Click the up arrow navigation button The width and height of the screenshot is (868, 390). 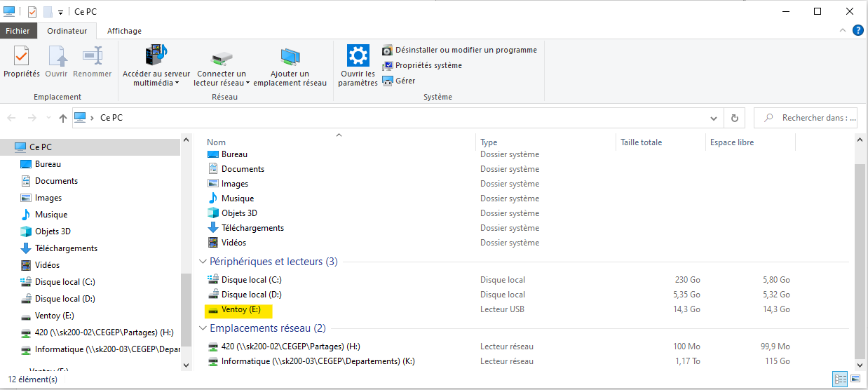[x=63, y=118]
